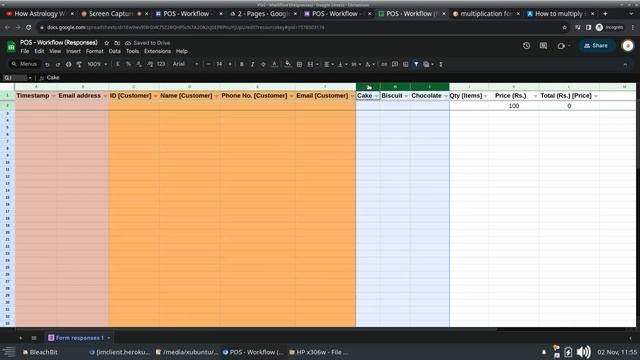Open the Help menu
640x360 pixels.
point(182,51)
